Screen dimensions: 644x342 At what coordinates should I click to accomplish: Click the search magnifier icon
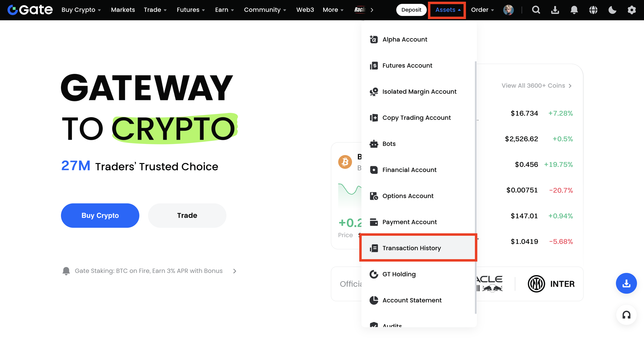point(536,10)
